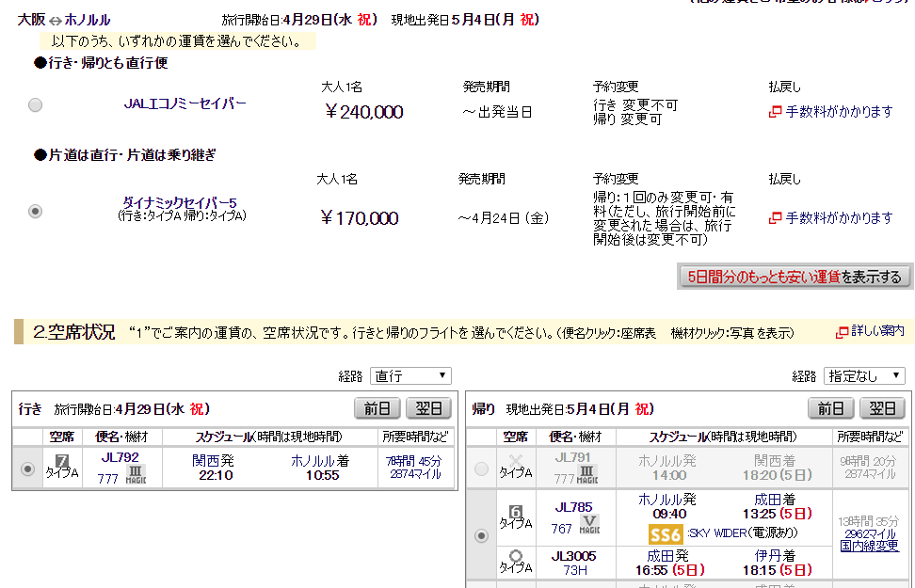The width and height of the screenshot is (915, 588).
Task: Click seat count 7 icon for JL792
Action: (62, 461)
